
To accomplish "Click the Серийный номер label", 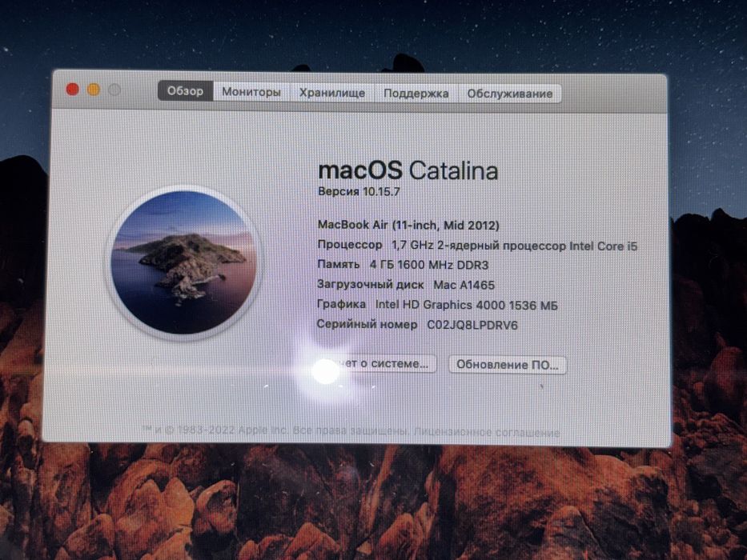I will (x=367, y=324).
